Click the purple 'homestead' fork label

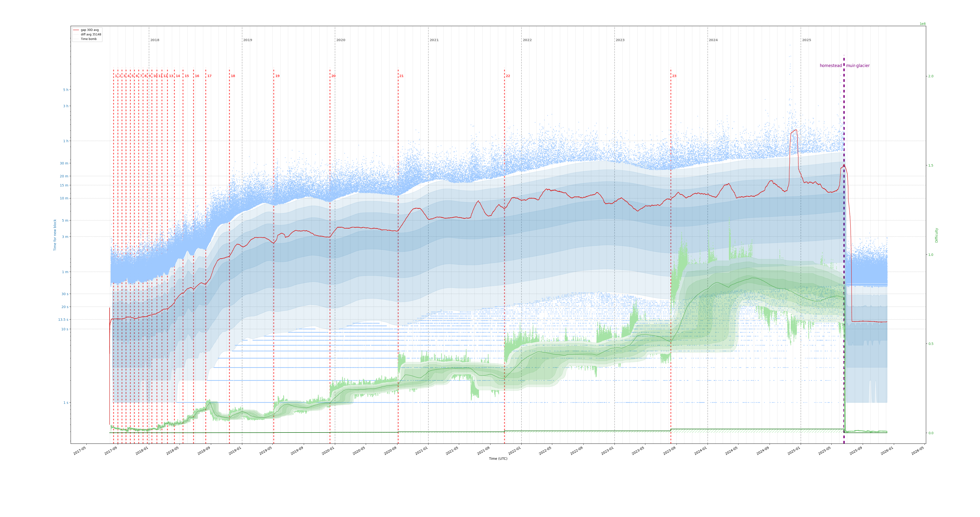tap(830, 66)
